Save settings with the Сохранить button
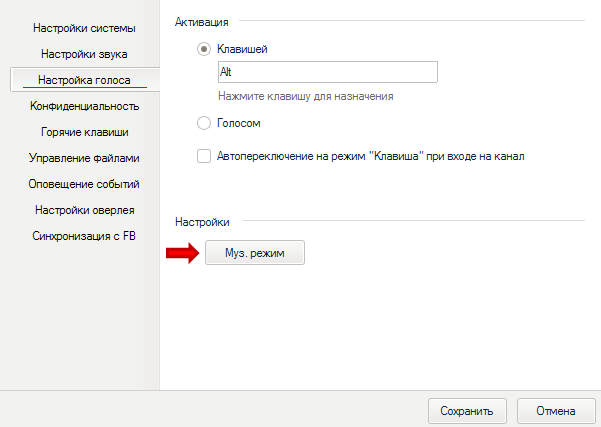Image resolution: width=601 pixels, height=427 pixels. [x=467, y=411]
